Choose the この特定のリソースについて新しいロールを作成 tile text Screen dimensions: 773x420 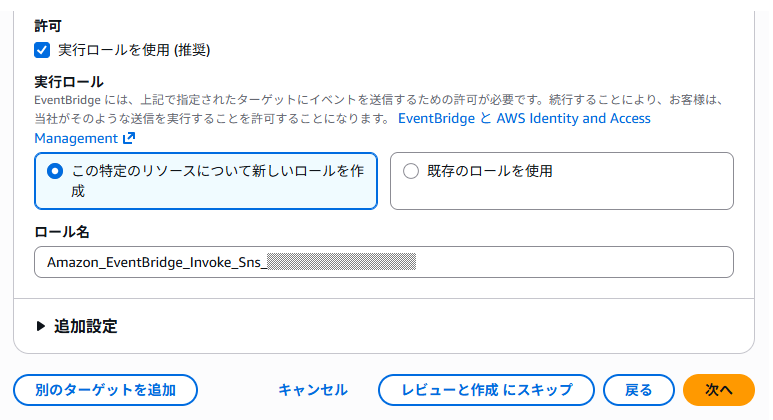pos(217,181)
